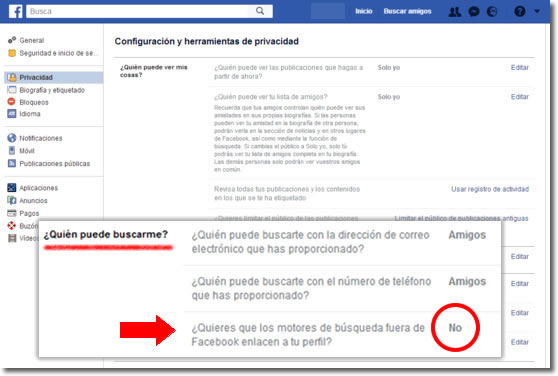Open Notificaciones settings
This screenshot has height=376, width=558.
click(x=41, y=138)
